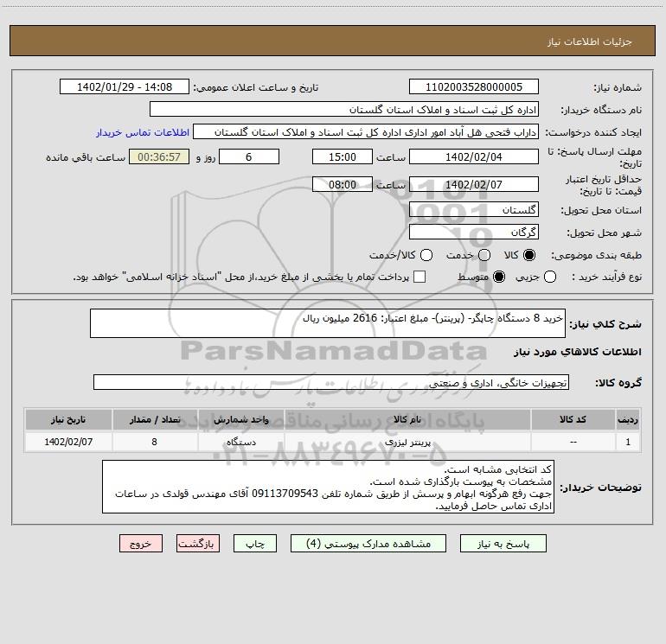Viewport: 666px width, 644px height.
Task: Click the اطلاعات کالاهای مورد نیاز heading
Action: click(x=577, y=352)
